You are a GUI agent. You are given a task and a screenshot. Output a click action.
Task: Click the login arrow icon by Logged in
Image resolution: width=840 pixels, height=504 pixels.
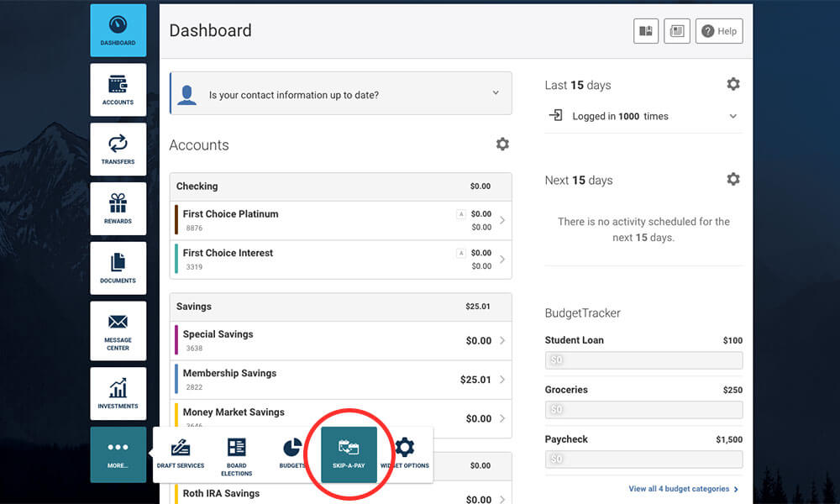coord(555,116)
